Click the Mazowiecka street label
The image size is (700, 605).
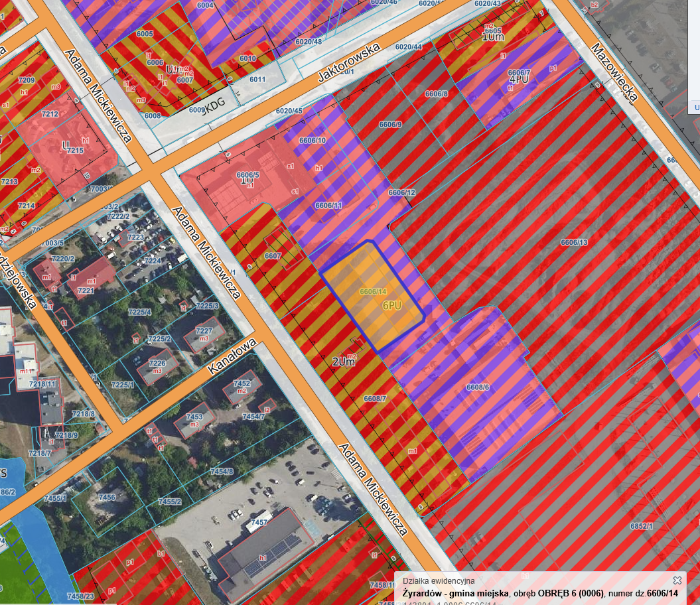tap(614, 73)
